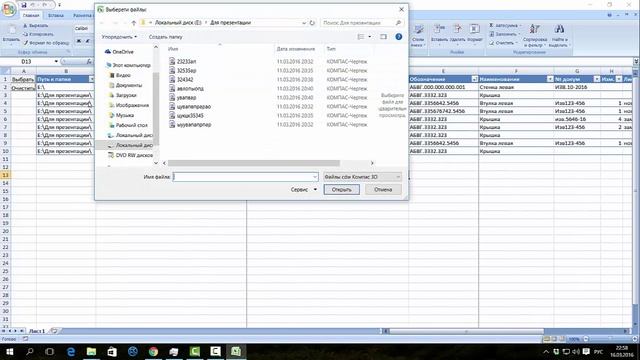Open Windows Store from the taskbar
The height and width of the screenshot is (360, 640).
[x=112, y=351]
